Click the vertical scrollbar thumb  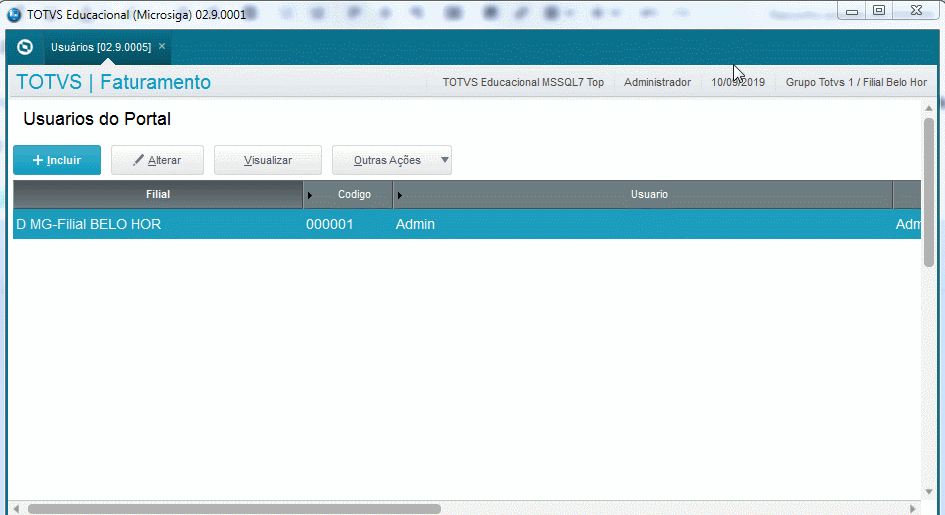point(929,192)
